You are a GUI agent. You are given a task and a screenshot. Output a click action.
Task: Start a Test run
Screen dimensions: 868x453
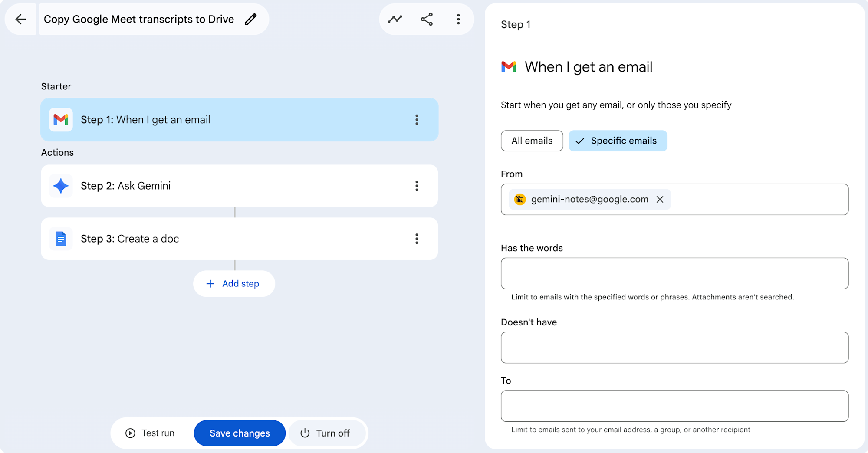click(150, 433)
